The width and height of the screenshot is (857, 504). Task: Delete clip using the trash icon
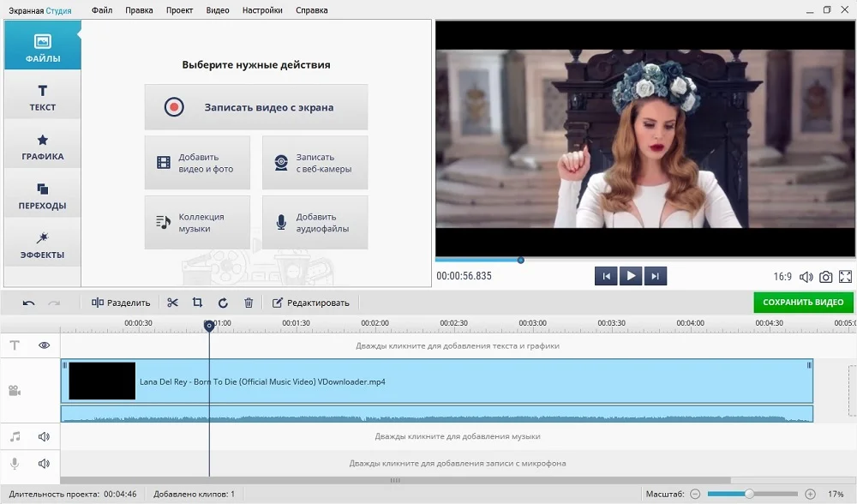[x=249, y=303]
